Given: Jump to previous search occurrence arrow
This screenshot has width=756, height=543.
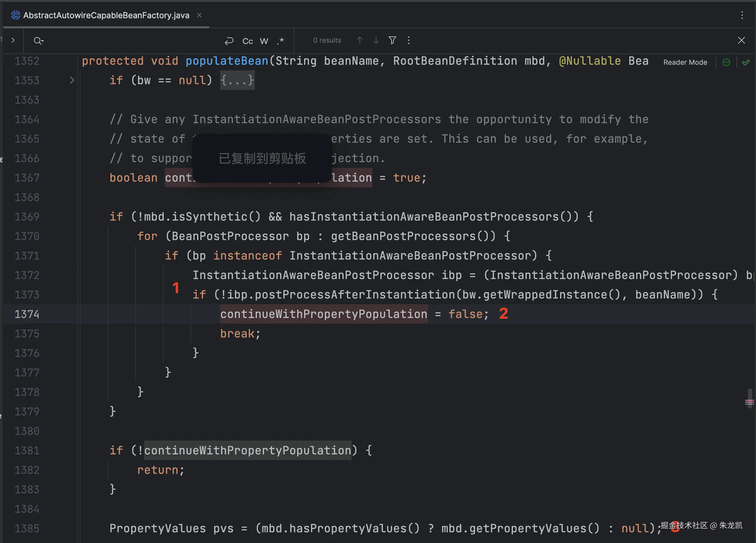Looking at the screenshot, I should point(359,40).
